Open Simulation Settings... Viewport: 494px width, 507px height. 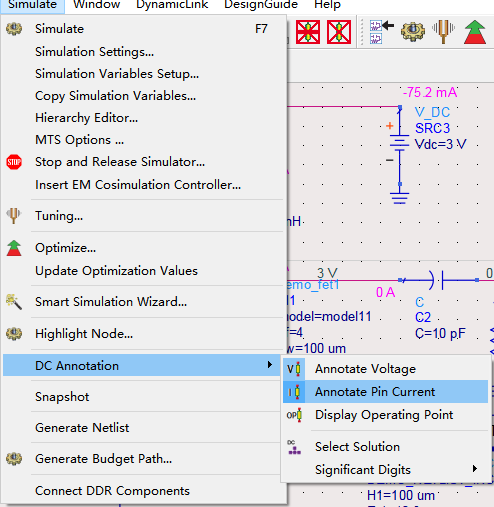coord(144,52)
